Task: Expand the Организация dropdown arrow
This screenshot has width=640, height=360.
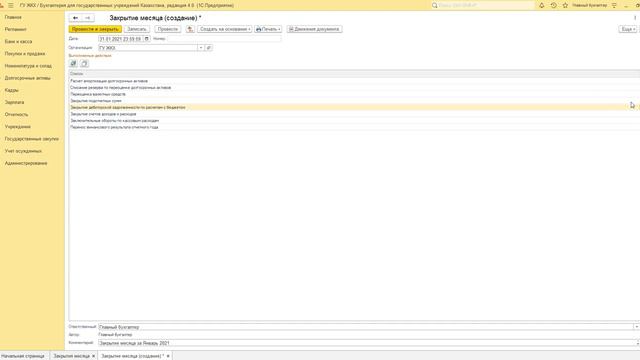Action: [x=200, y=48]
